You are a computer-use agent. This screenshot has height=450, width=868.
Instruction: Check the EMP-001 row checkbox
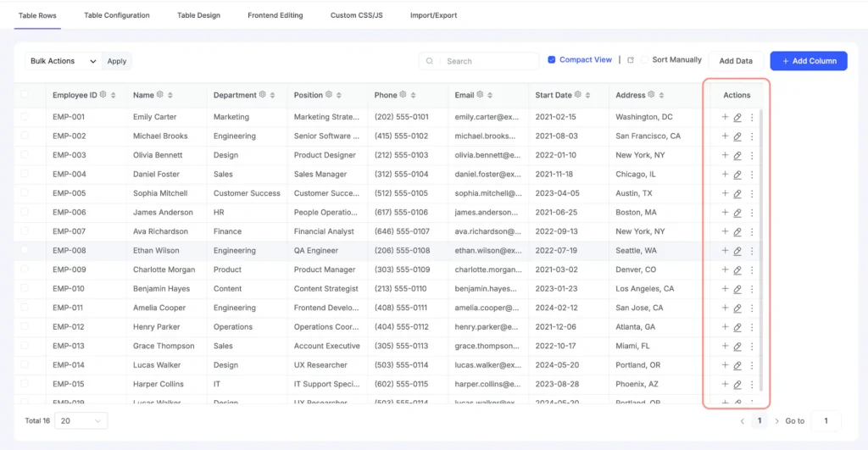tap(25, 117)
